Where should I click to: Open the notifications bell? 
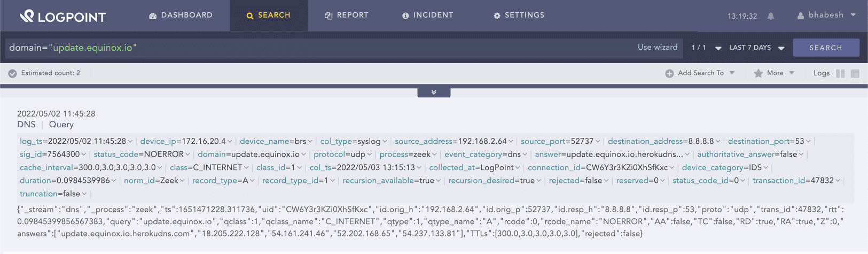point(771,16)
